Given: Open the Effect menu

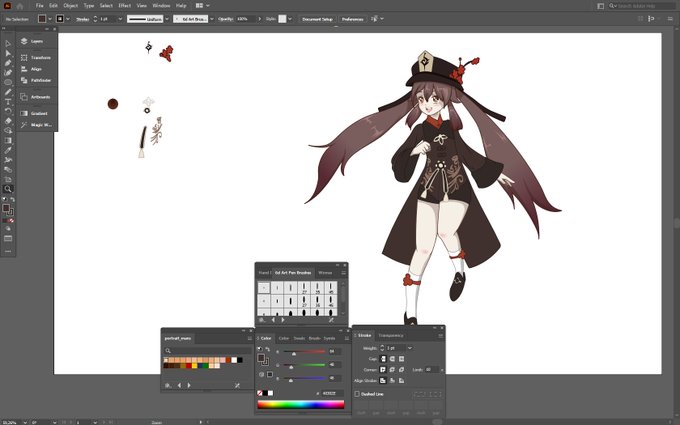Looking at the screenshot, I should point(124,6).
